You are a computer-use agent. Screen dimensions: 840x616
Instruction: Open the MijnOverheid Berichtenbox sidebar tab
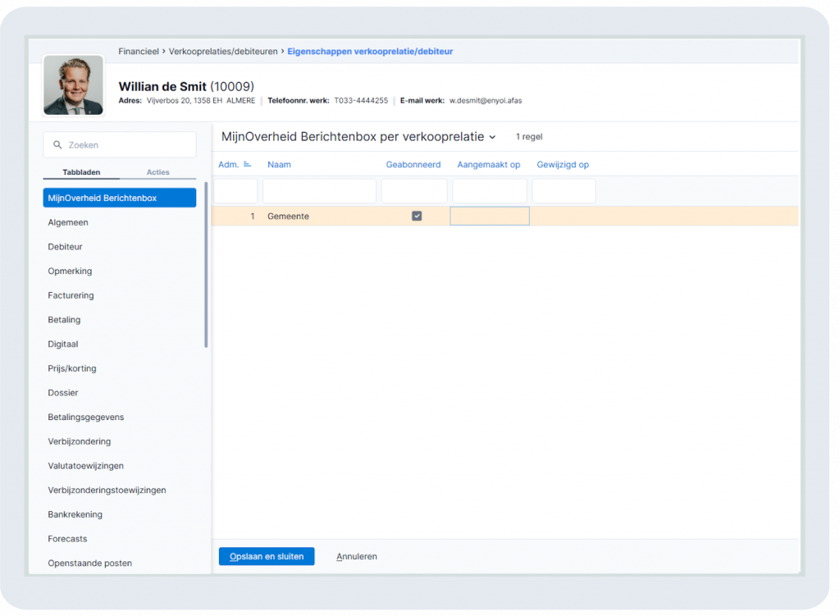120,198
